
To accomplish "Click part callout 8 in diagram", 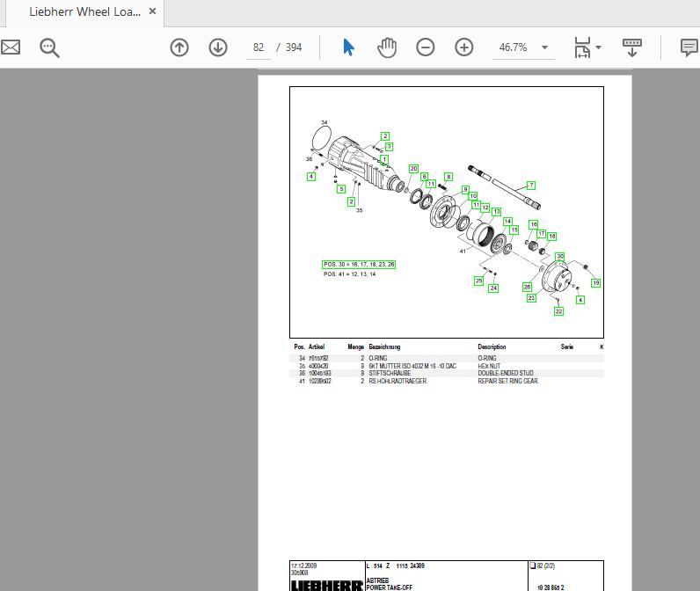I will pos(448,177).
